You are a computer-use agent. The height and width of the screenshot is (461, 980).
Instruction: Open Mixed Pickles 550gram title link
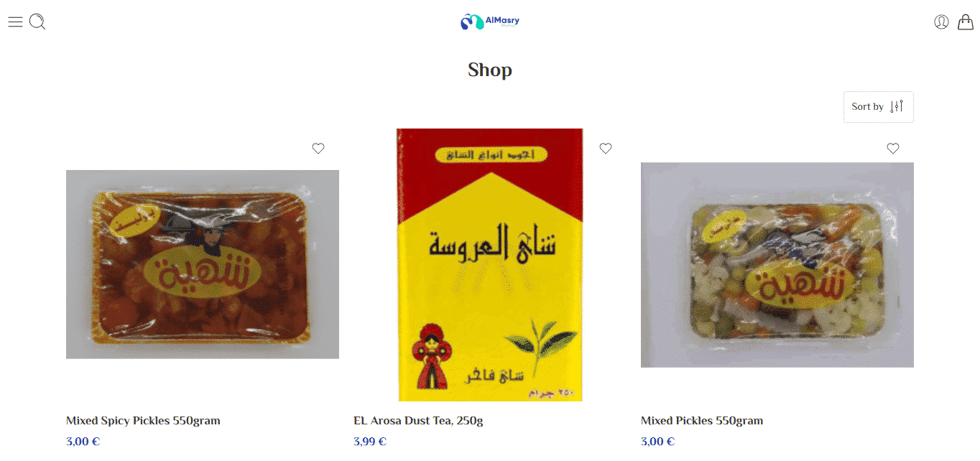pyautogui.click(x=702, y=421)
